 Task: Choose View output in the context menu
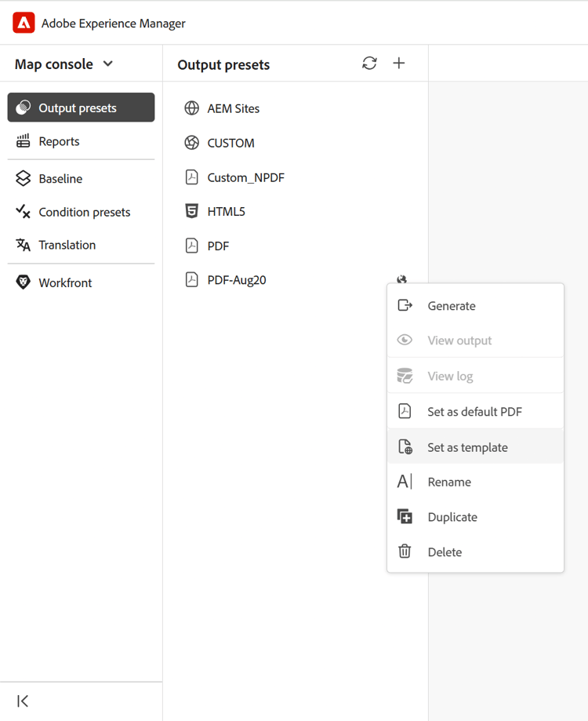point(475,340)
